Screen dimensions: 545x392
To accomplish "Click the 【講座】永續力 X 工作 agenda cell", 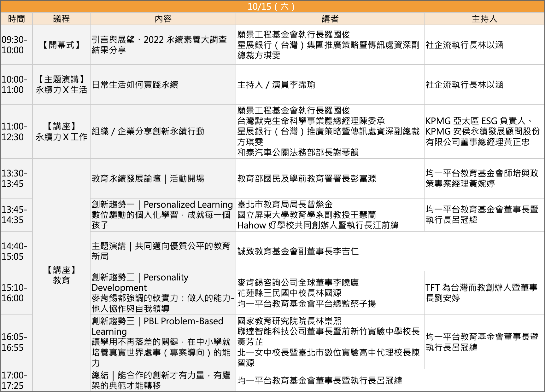I will click(x=62, y=131).
